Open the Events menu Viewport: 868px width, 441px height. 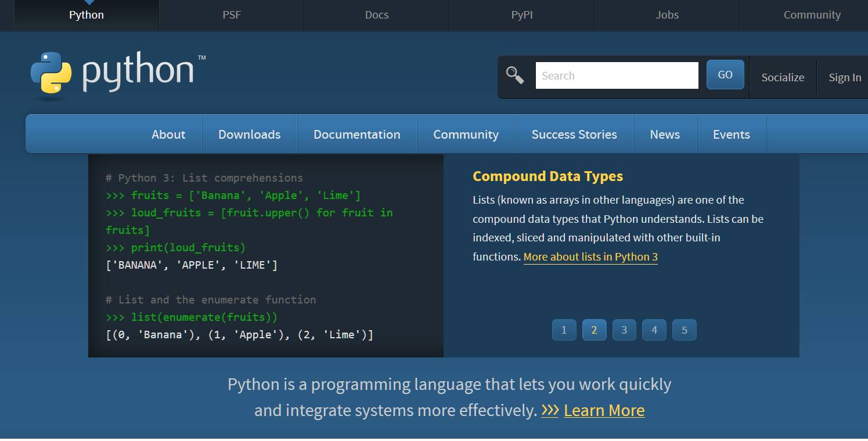732,134
